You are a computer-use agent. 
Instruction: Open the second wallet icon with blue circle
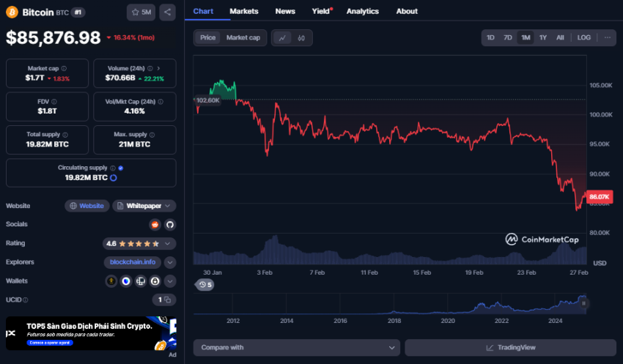click(x=126, y=281)
